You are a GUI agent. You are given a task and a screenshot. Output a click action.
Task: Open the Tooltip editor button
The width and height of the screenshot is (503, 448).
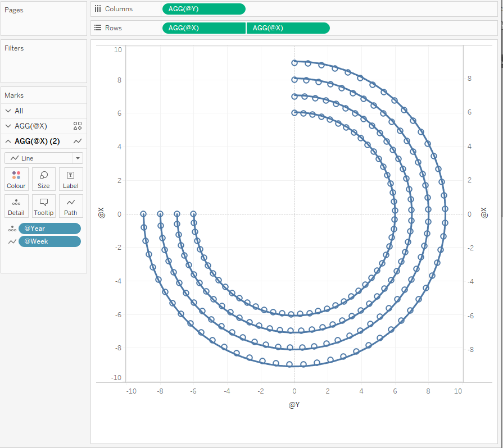tap(43, 205)
